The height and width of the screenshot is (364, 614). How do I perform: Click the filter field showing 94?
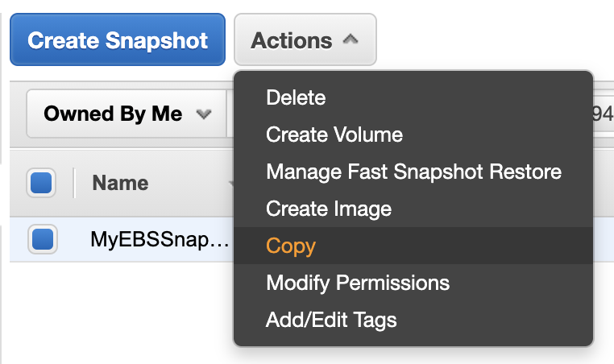603,114
